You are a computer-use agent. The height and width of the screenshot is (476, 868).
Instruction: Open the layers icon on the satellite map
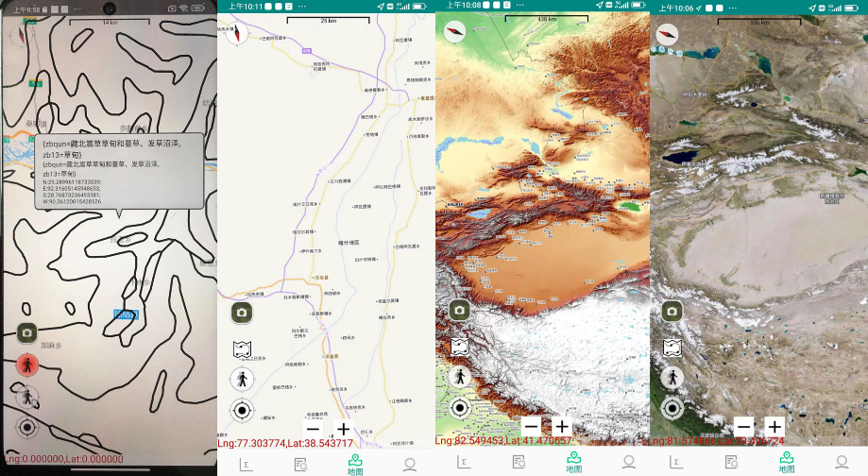[672, 345]
